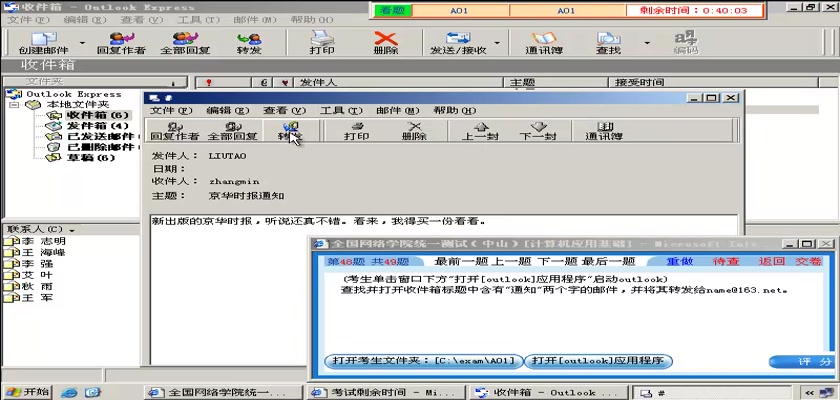Click the Internet Explorer quick launch icon

[69, 393]
